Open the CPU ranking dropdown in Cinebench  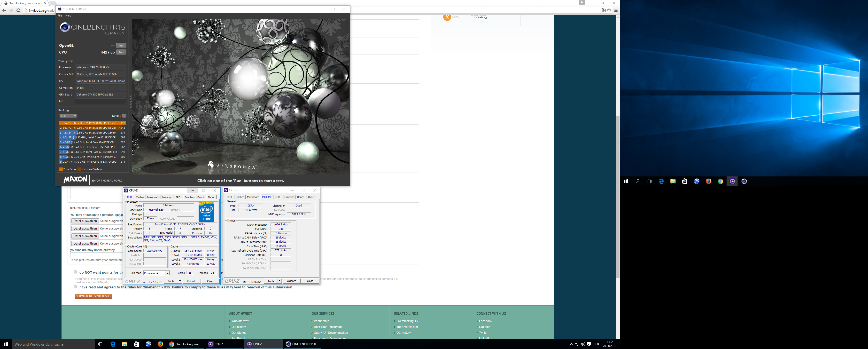(68, 116)
